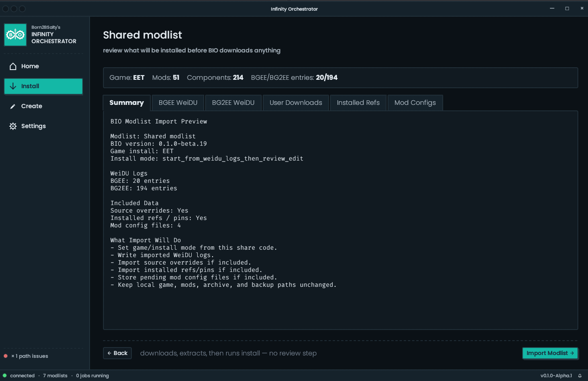Click the 'Installed refs / pins: Yes' line
This screenshot has width=588, height=381.
pyautogui.click(x=159, y=218)
